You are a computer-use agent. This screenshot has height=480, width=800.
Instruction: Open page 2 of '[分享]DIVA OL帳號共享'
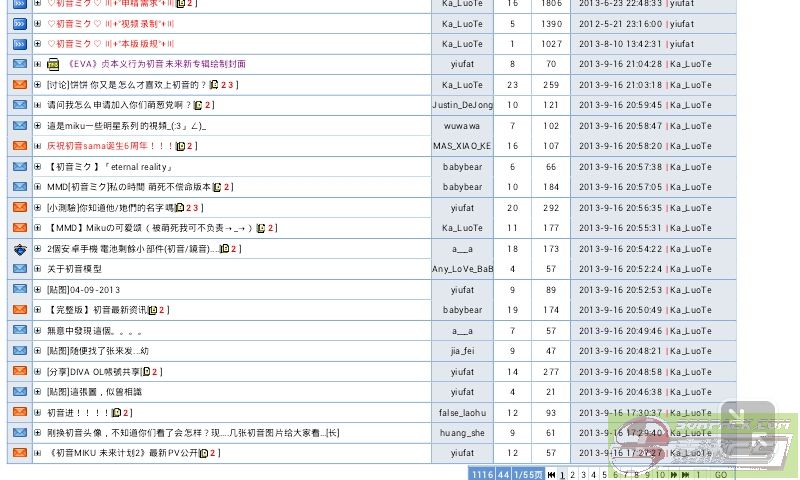coord(157,372)
